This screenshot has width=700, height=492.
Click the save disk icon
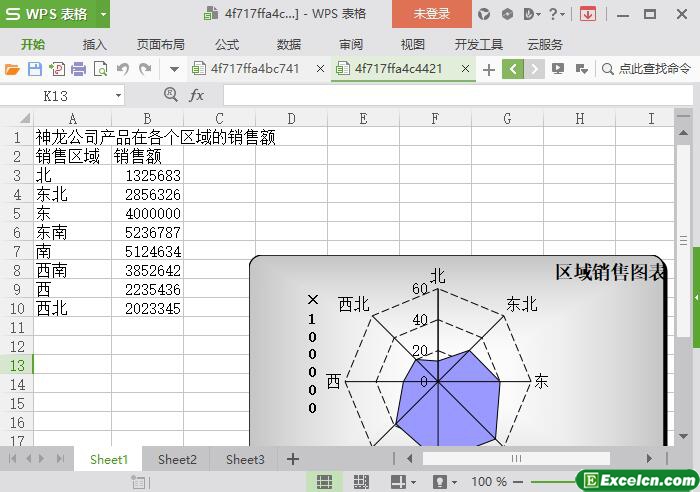point(35,69)
